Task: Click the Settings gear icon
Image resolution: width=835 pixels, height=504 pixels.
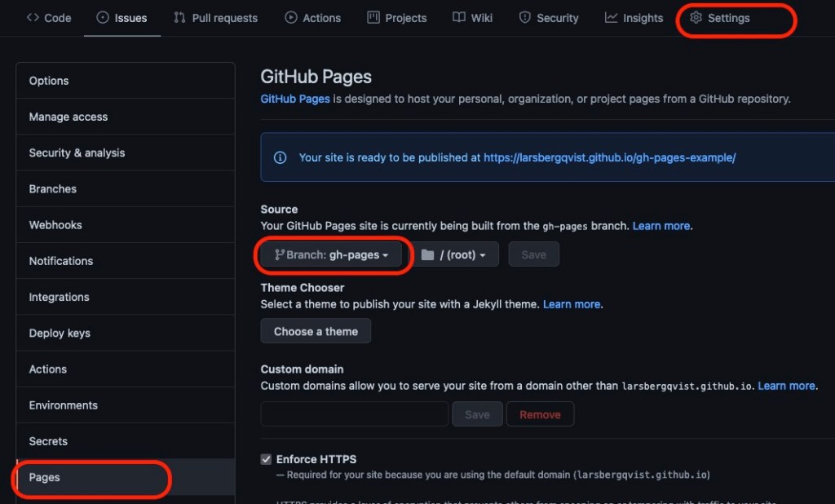Action: pyautogui.click(x=696, y=18)
